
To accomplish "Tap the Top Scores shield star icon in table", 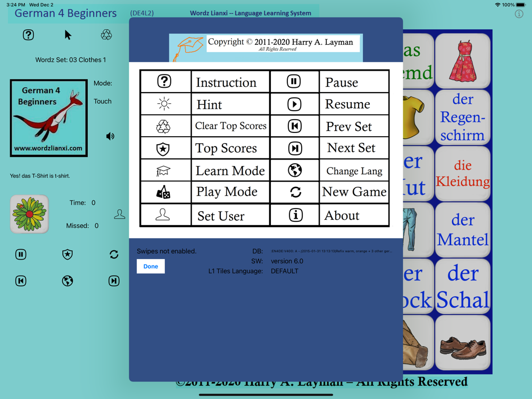I will tap(163, 148).
